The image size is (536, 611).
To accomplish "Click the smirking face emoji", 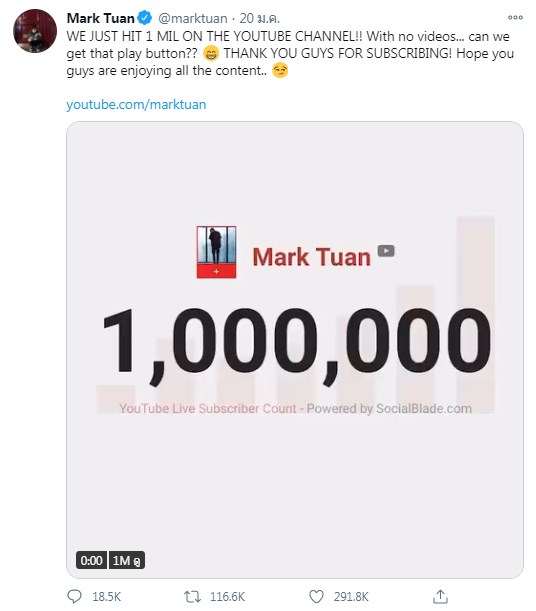I will pos(280,71).
